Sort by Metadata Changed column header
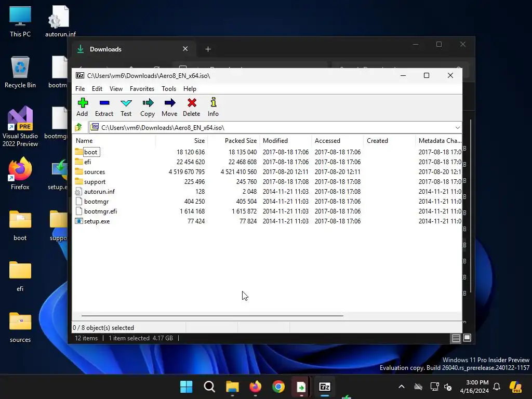The image size is (532, 399). click(x=438, y=140)
